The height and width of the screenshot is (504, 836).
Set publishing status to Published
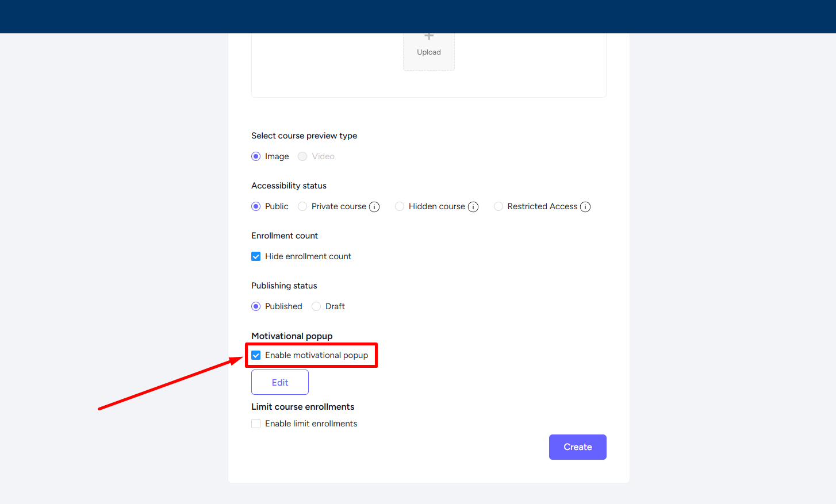(x=256, y=306)
